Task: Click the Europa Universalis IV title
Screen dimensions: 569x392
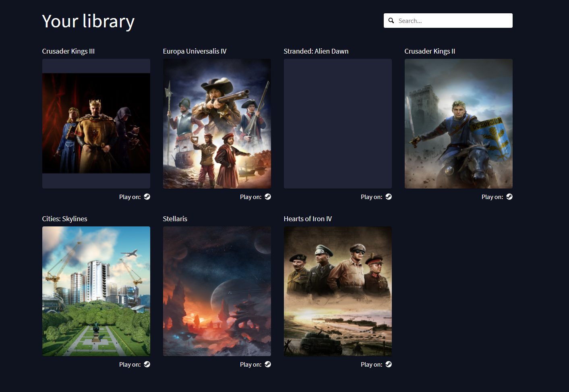Action: (195, 51)
